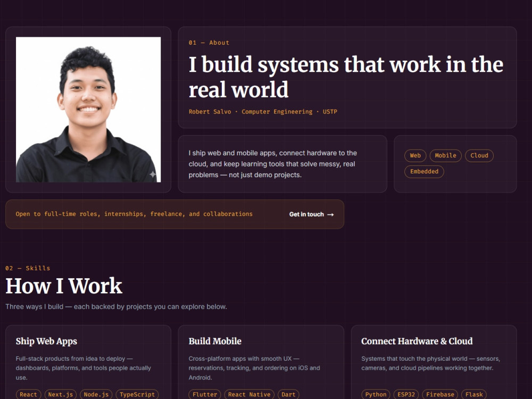532x399 pixels.
Task: Click the React skill tag
Action: 28,394
